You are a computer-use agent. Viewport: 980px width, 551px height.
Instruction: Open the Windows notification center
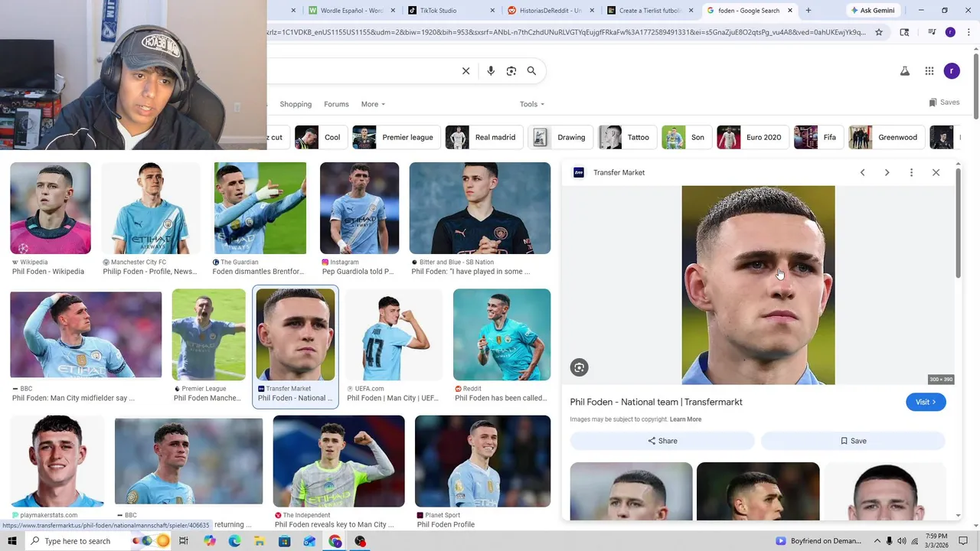[963, 541]
